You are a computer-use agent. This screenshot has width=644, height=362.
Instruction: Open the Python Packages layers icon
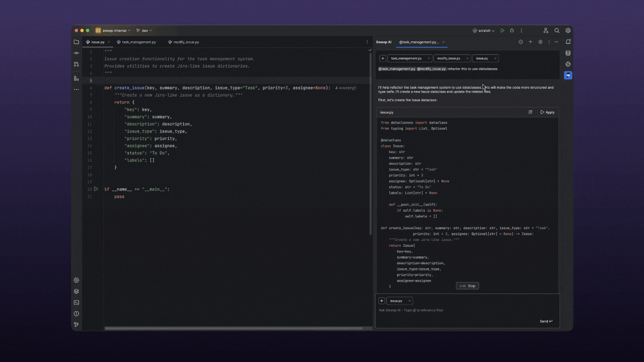click(x=77, y=292)
